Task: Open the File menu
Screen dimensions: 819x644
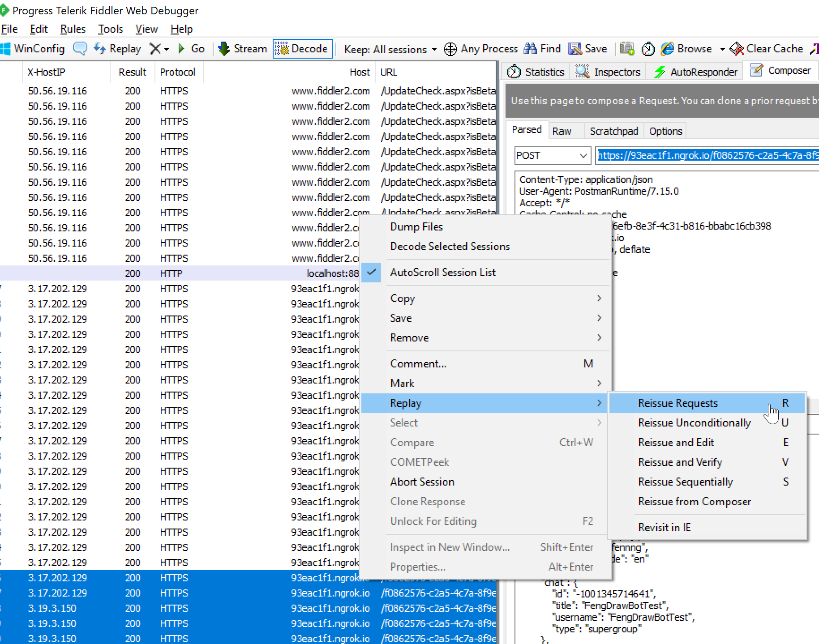Action: click(9, 29)
